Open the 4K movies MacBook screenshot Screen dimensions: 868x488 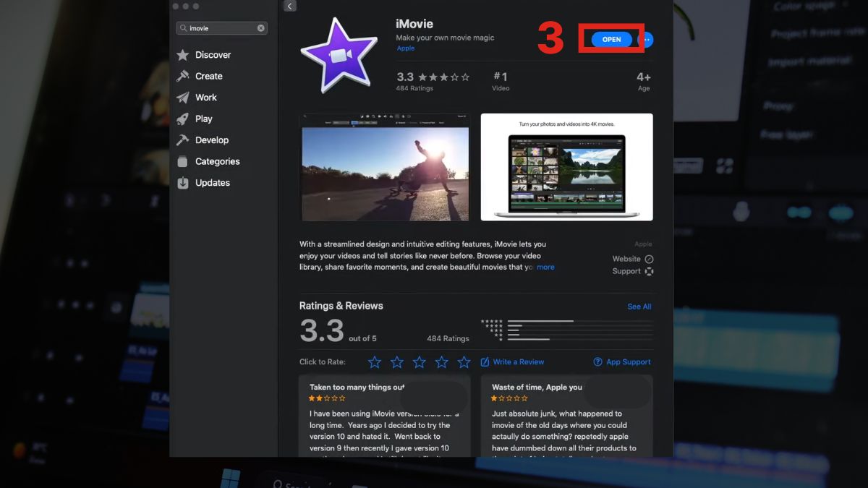(x=566, y=167)
